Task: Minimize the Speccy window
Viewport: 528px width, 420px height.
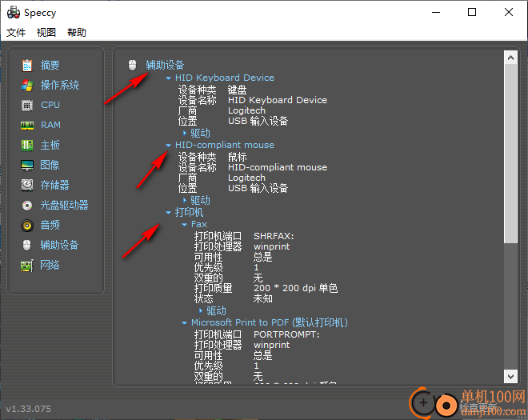Action: click(436, 13)
